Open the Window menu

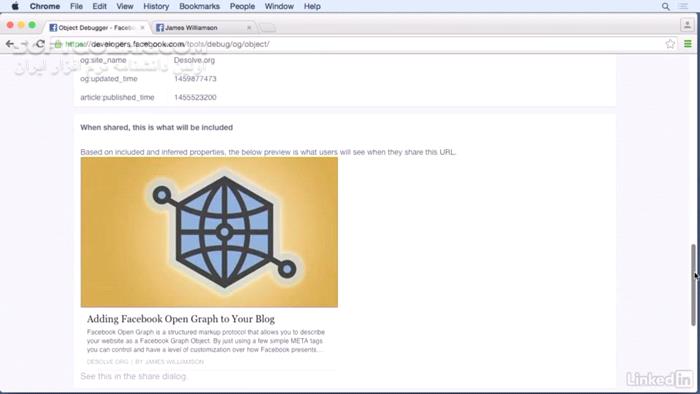coord(279,6)
